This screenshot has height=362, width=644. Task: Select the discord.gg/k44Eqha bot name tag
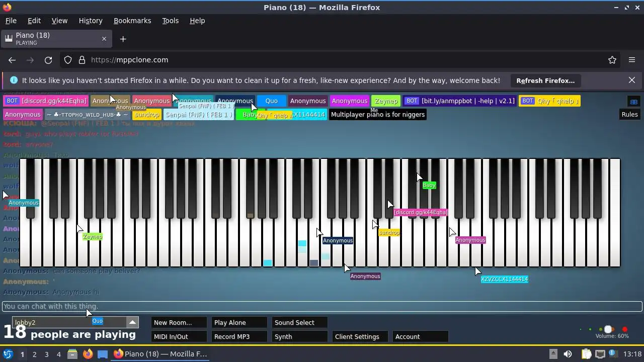46,101
